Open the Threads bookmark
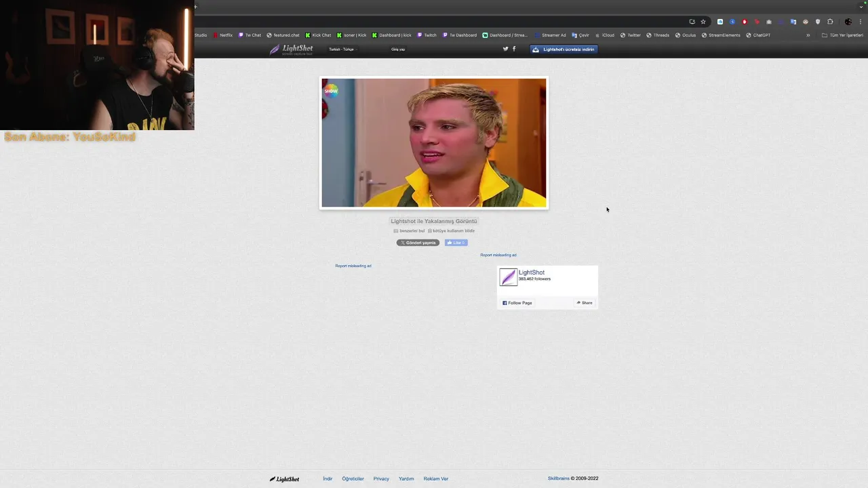The height and width of the screenshot is (488, 868). click(658, 35)
